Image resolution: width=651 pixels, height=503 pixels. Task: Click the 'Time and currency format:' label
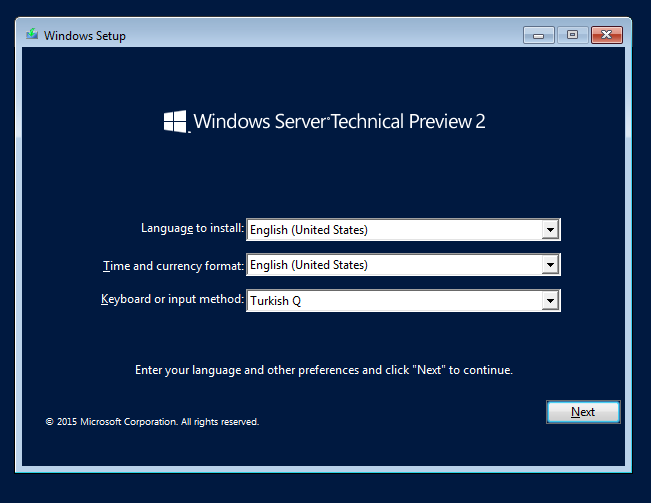pos(173,266)
